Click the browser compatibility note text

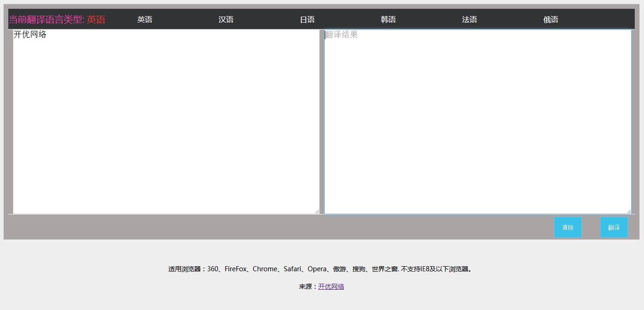321,269
